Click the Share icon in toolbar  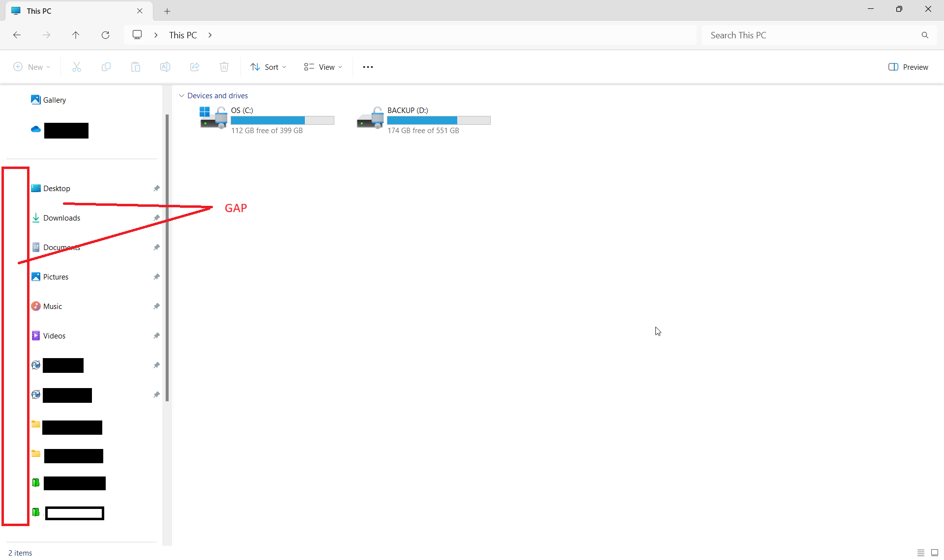click(x=195, y=67)
